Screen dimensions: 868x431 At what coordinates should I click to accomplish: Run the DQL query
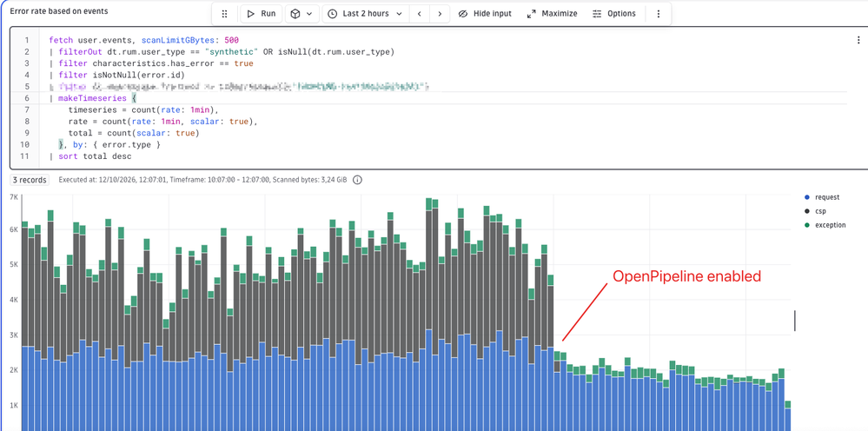pos(262,14)
